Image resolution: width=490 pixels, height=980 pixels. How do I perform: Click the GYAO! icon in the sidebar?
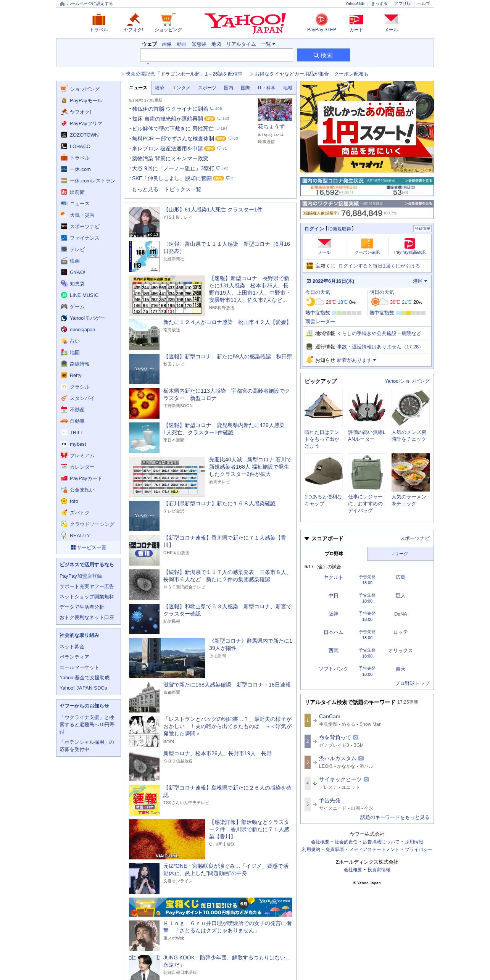(x=64, y=272)
